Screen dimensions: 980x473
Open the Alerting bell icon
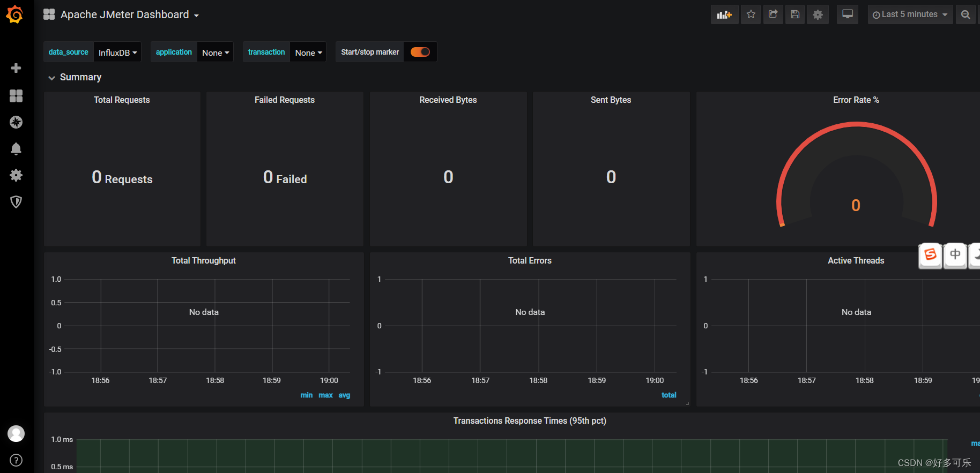tap(16, 149)
